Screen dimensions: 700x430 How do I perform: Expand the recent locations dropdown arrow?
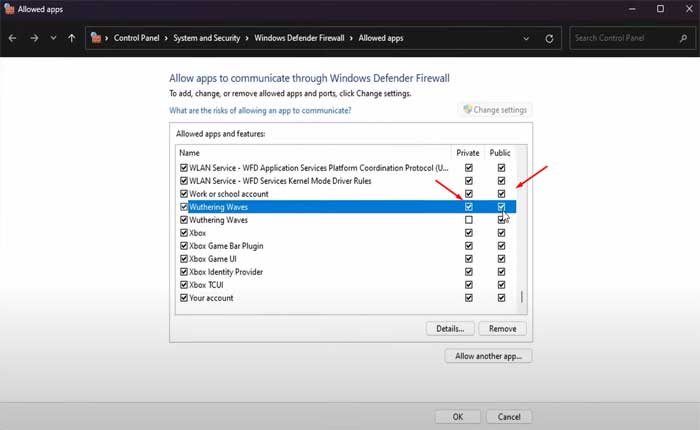(x=53, y=39)
